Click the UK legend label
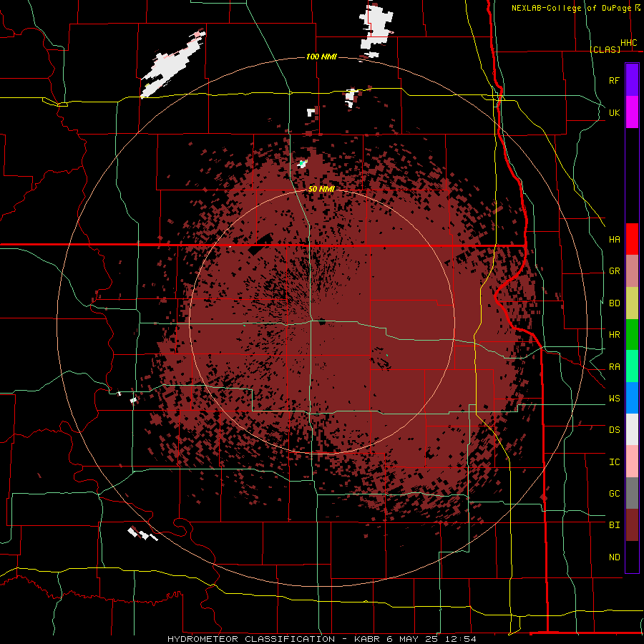The image size is (644, 644). (614, 112)
